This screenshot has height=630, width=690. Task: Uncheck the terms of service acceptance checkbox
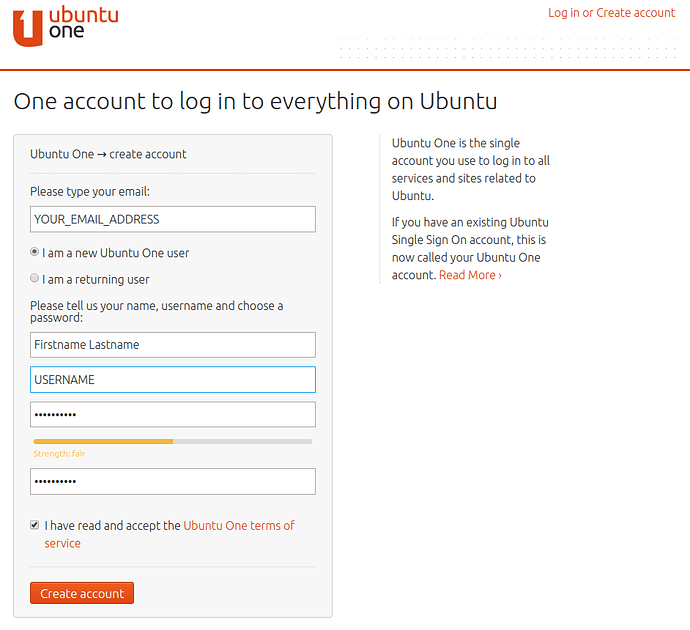[35, 525]
